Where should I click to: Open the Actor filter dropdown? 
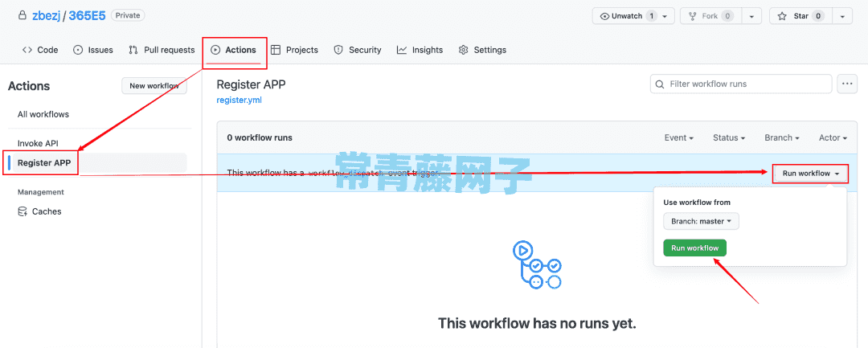[833, 137]
